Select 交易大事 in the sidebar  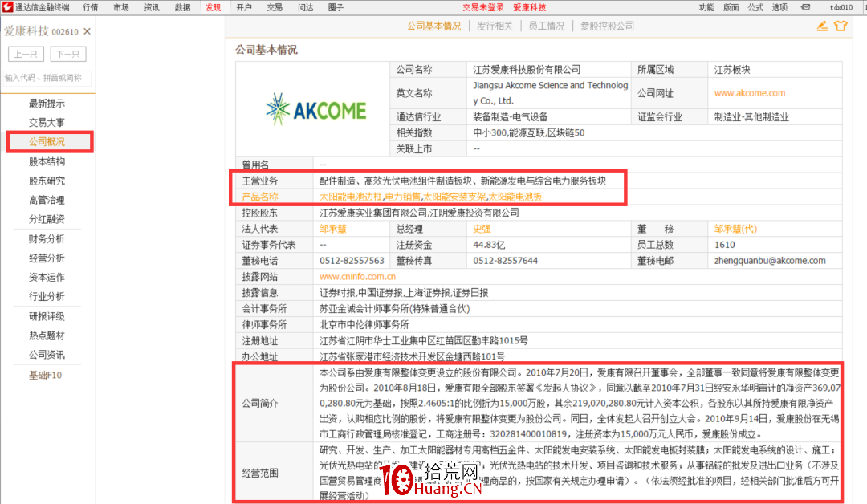[47, 123]
